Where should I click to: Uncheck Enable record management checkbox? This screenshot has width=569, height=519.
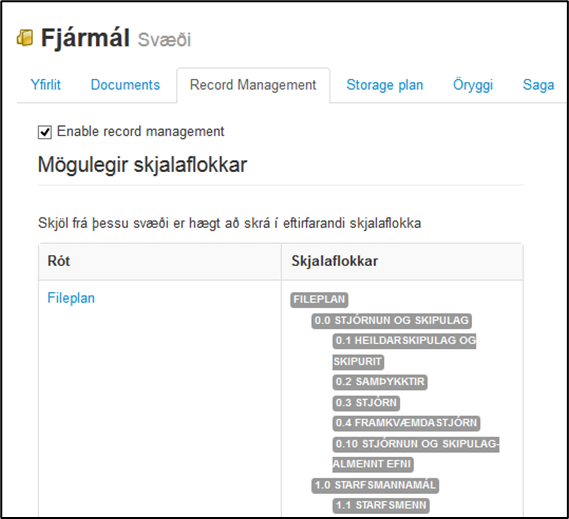tap(45, 132)
